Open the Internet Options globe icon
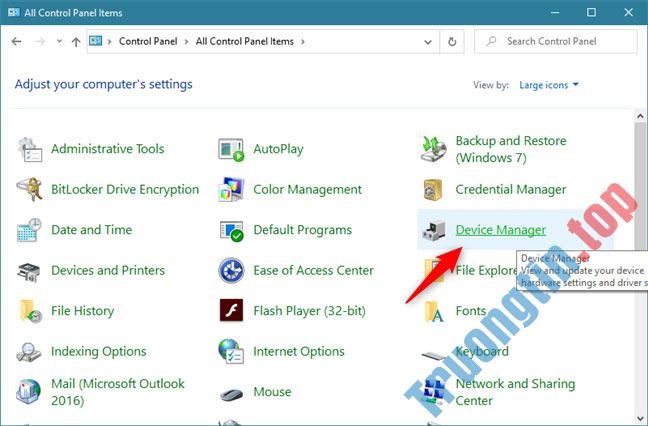This screenshot has width=648, height=426. pos(231,351)
